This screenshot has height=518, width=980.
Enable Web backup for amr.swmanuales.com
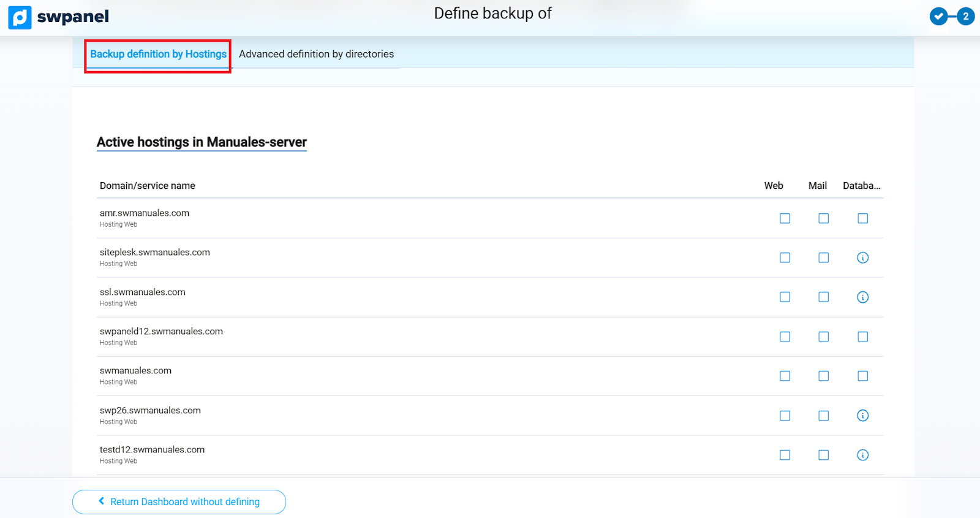[785, 218]
